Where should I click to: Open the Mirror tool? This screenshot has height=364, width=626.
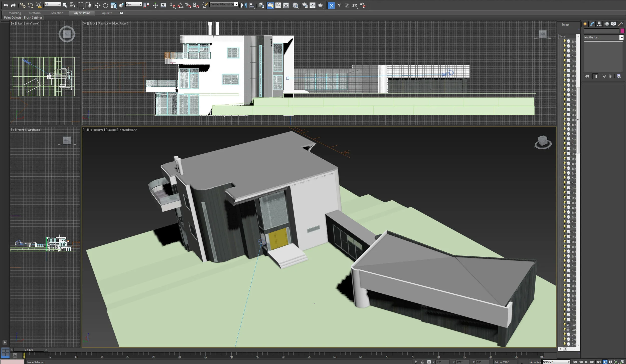tap(244, 5)
